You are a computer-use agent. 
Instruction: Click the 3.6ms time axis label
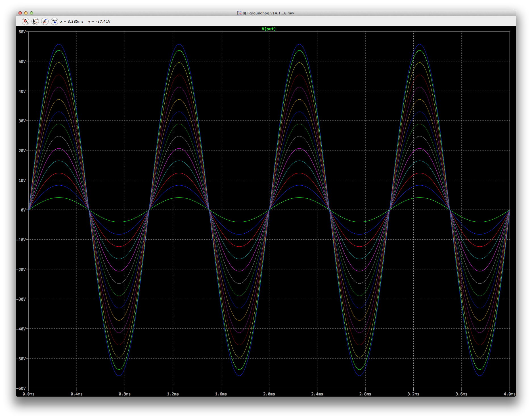(x=462, y=394)
